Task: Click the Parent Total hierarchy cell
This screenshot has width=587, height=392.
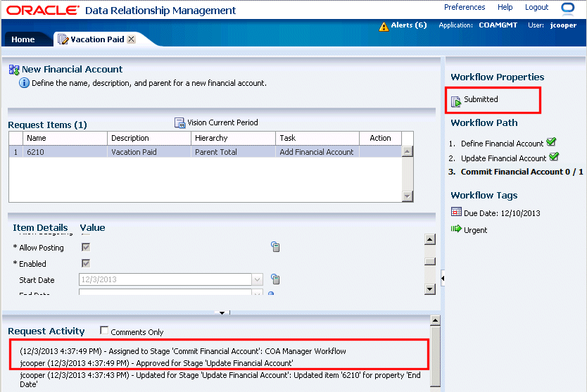Action: (233, 152)
